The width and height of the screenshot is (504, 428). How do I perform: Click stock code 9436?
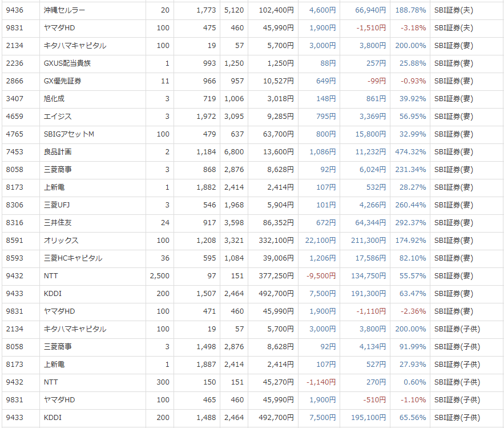15,10
